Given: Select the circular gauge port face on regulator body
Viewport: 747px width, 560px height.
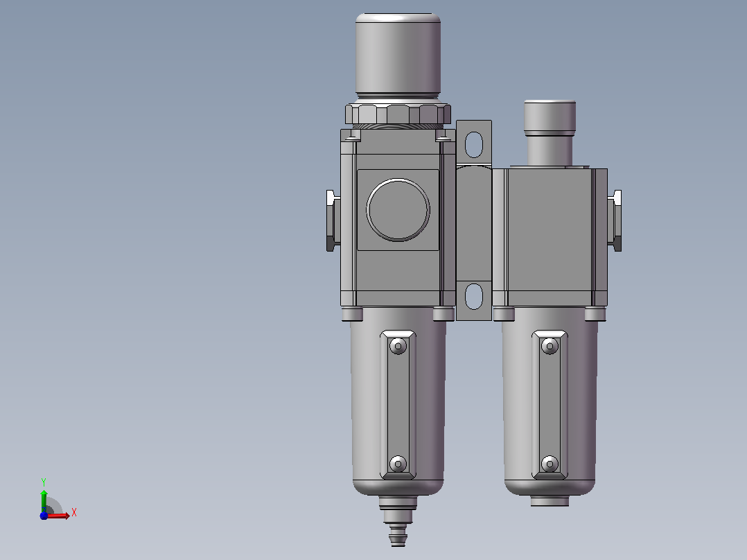Looking at the screenshot, I should [398, 210].
